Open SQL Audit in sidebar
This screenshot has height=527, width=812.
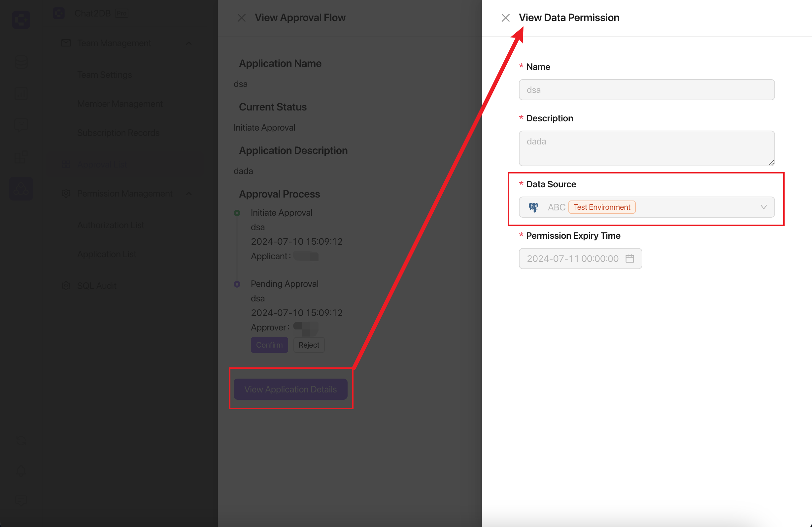(97, 286)
